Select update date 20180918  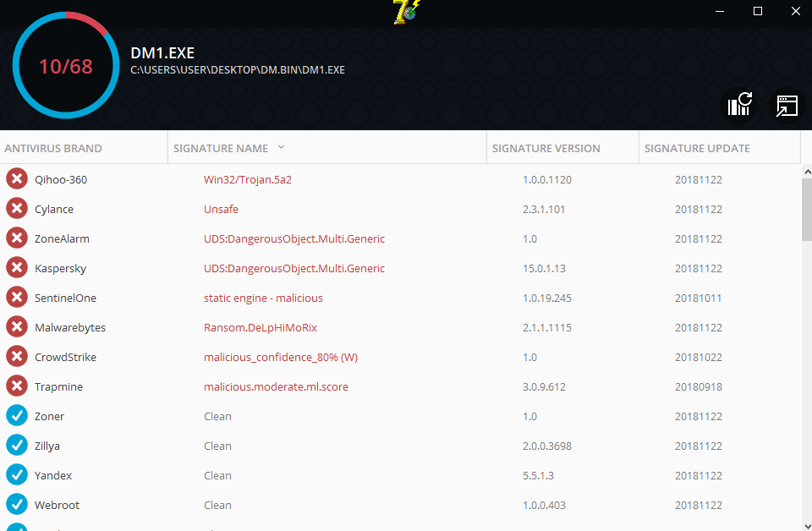[x=698, y=386]
